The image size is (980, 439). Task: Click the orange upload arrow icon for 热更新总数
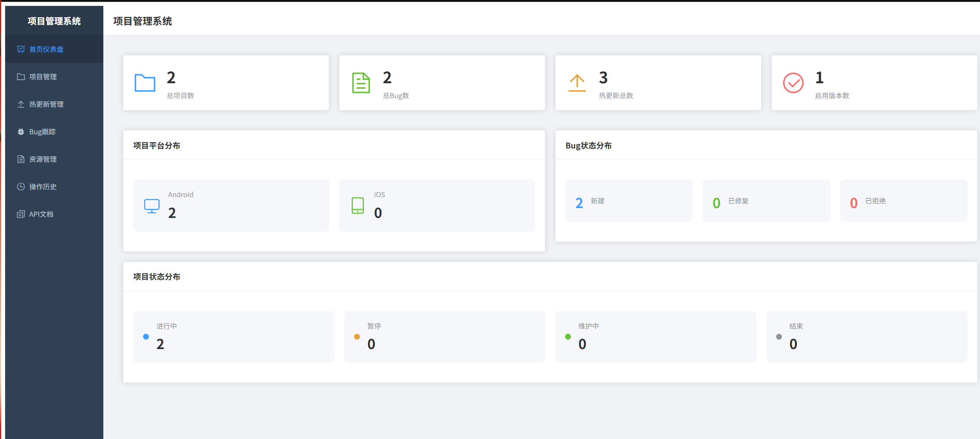577,83
